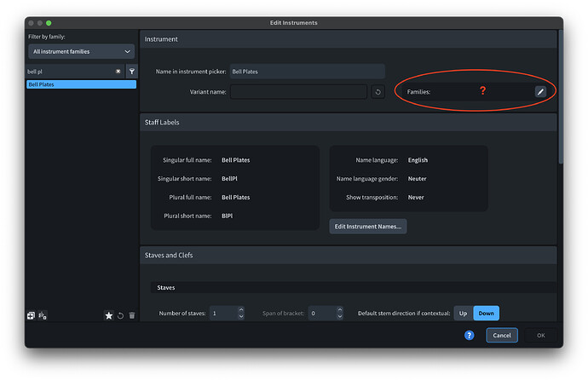Click the Edit Instrument Names button

tap(368, 227)
